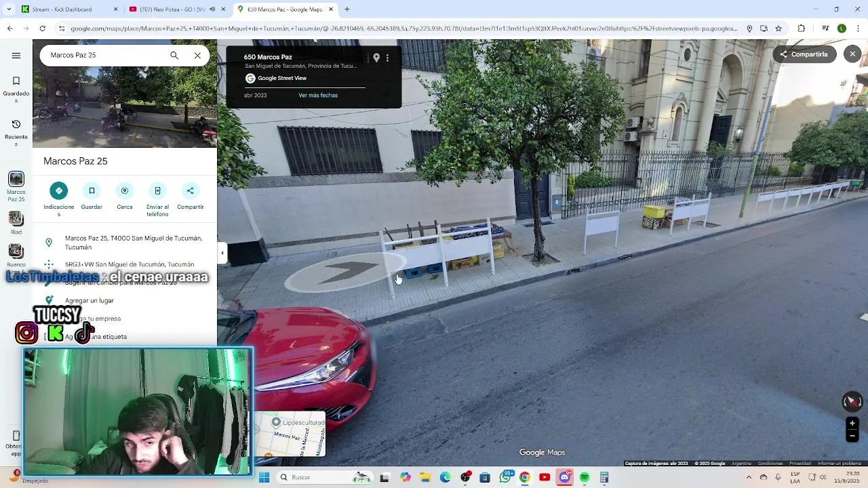Viewport: 868px width, 488px height.
Task: Open the tab search dropdown arrow
Action: pyautogui.click(x=7, y=9)
